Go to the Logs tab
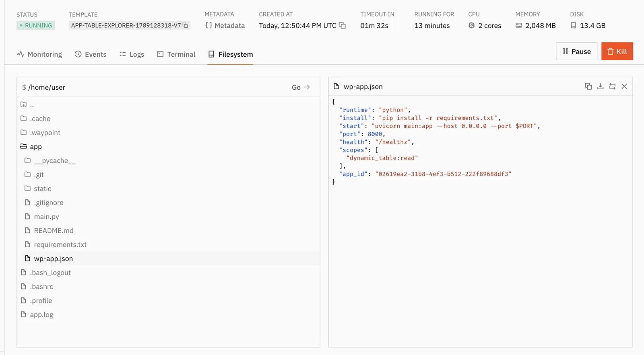 click(132, 54)
